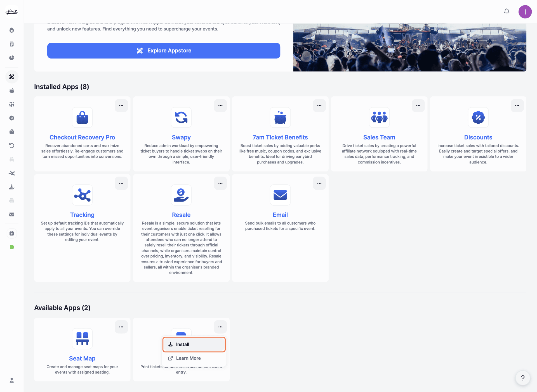
Task: Click the tracking nodes icon in the sidebar
Action: (x=12, y=173)
